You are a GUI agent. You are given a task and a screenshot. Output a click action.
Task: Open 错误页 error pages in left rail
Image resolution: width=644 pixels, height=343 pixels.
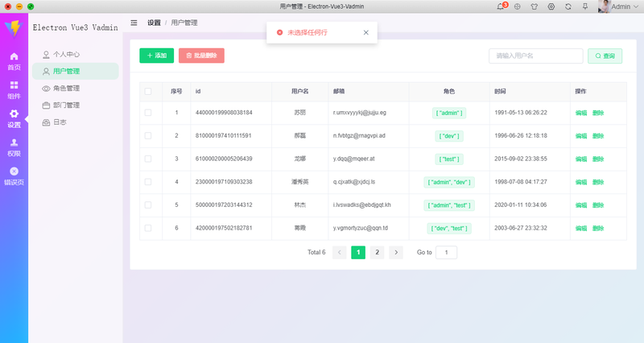14,176
